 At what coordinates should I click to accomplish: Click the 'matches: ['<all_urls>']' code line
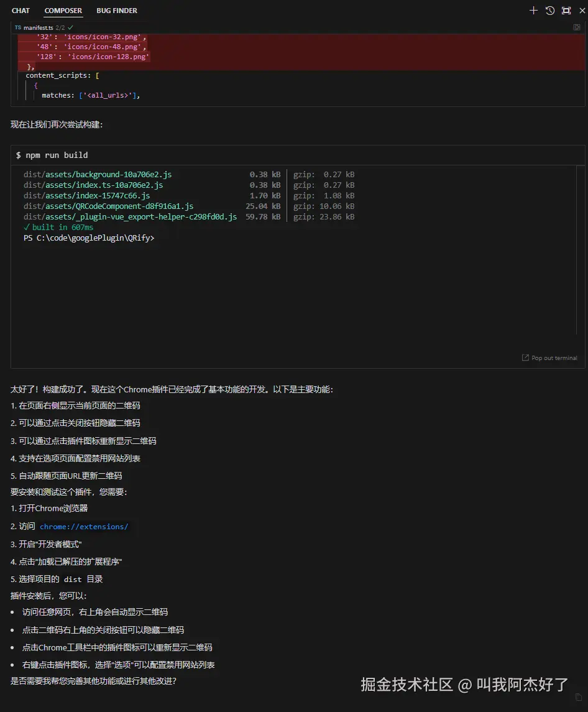[x=91, y=95]
